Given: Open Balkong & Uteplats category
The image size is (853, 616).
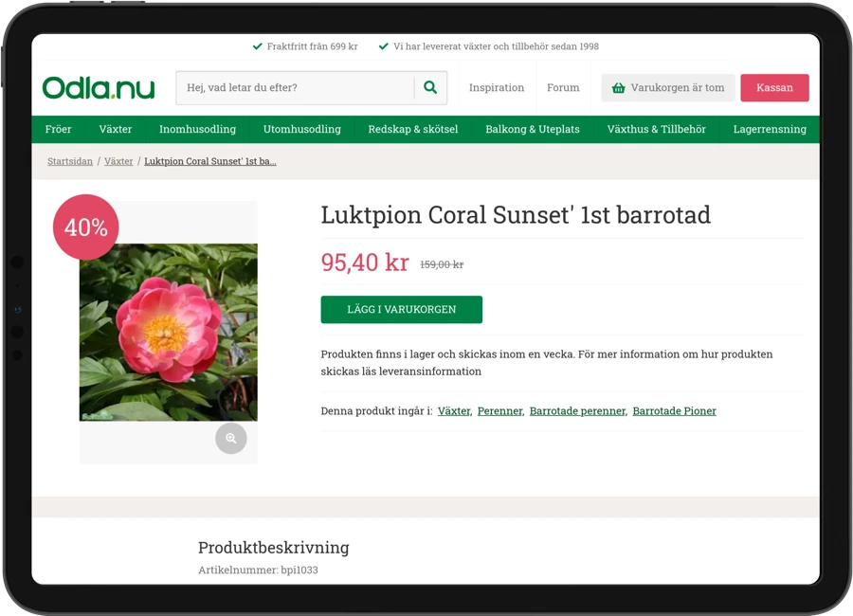Looking at the screenshot, I should coord(532,129).
